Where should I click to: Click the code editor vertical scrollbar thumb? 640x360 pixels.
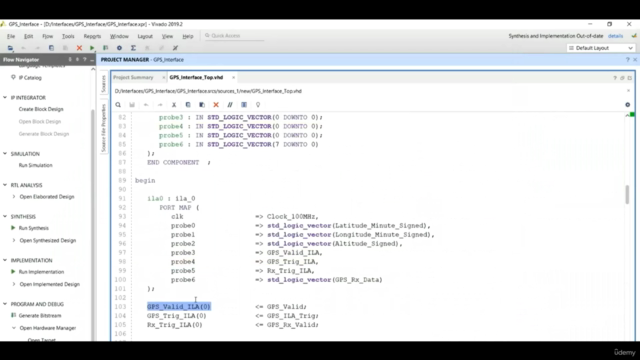627,194
